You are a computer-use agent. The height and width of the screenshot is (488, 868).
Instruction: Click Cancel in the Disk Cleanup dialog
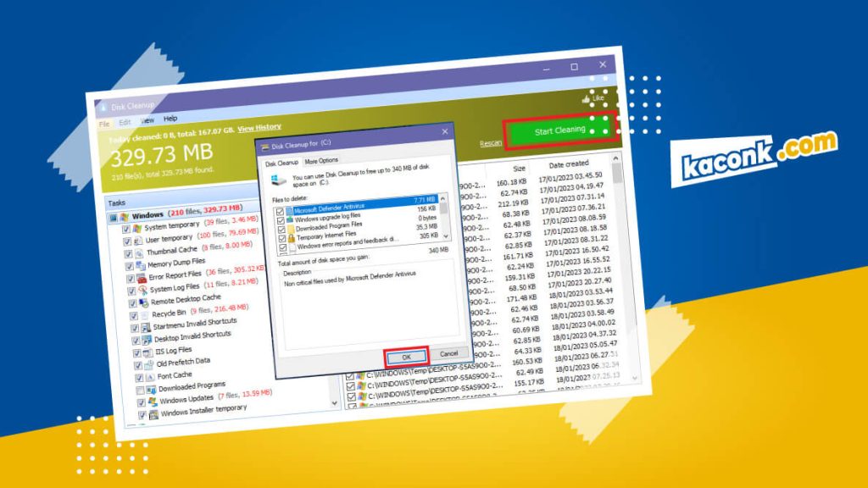point(448,353)
